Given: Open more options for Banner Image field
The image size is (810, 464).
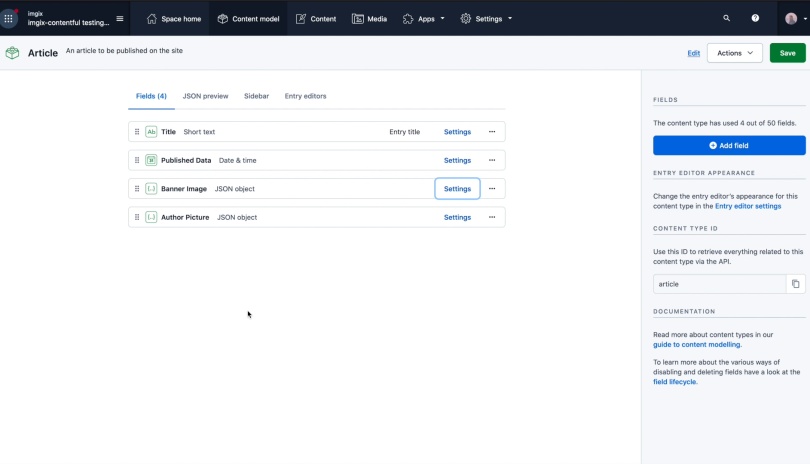Looking at the screenshot, I should click(492, 189).
